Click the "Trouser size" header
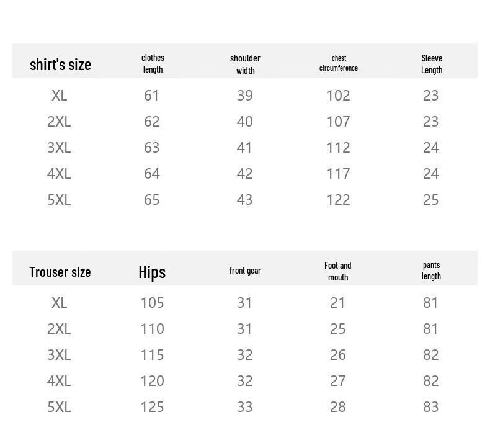Viewport: 490px width, 448px height. pos(60,272)
